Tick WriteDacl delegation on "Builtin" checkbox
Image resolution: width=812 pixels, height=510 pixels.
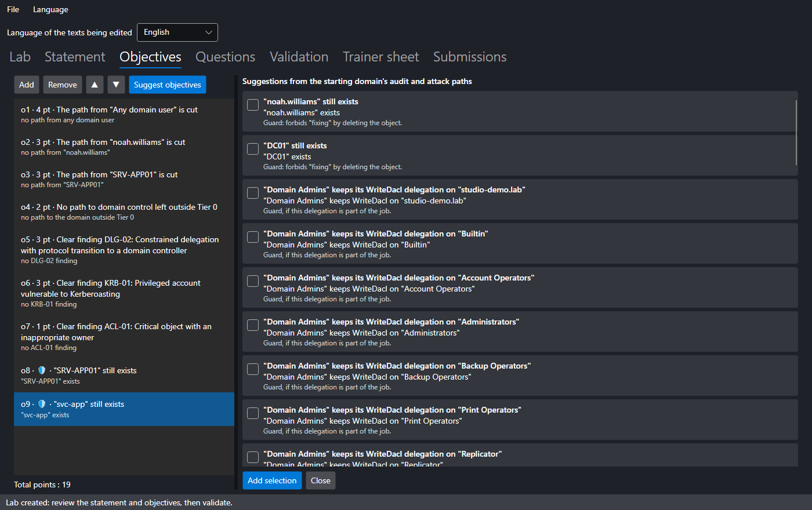point(253,237)
